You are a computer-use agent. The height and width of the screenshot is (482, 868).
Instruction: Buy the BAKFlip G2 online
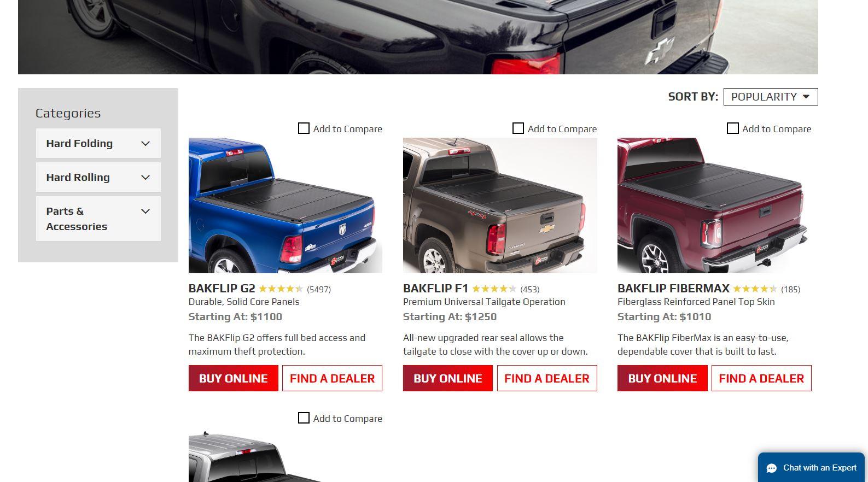pyautogui.click(x=234, y=378)
